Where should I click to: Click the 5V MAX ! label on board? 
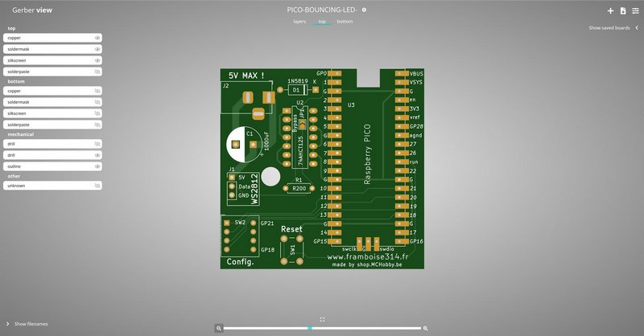coord(246,76)
